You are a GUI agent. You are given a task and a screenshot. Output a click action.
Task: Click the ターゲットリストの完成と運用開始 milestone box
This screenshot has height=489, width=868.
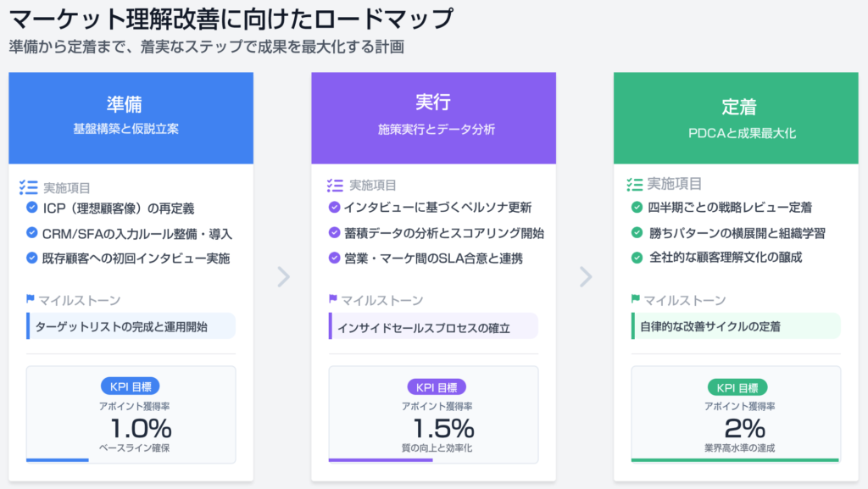131,325
